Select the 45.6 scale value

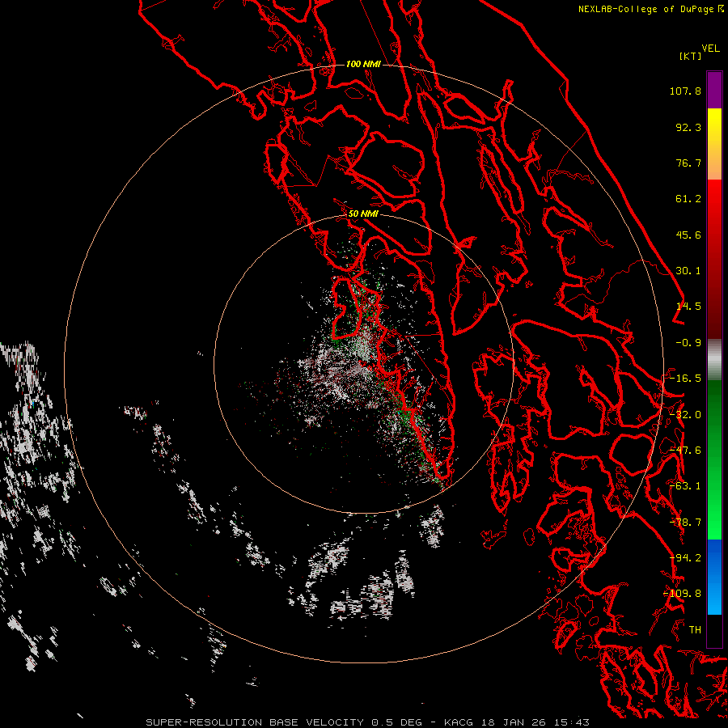tap(688, 235)
